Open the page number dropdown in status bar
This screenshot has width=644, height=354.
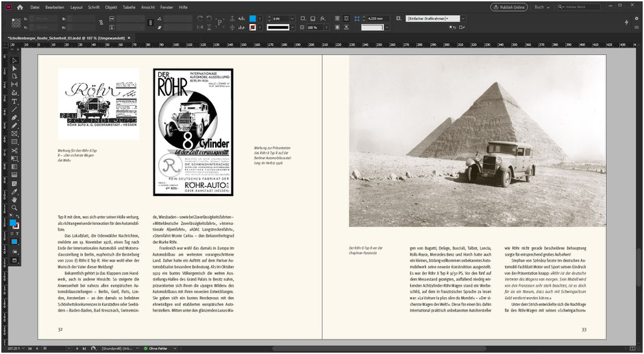pos(69,349)
